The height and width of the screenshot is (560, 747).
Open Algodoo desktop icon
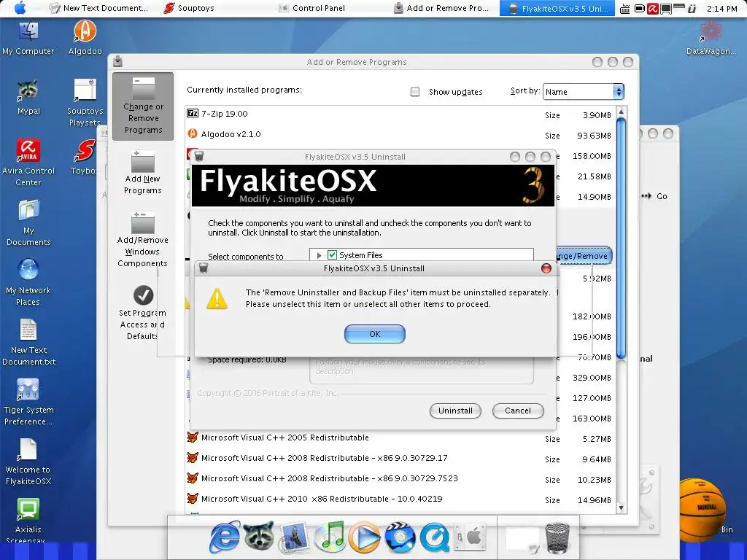point(85,39)
